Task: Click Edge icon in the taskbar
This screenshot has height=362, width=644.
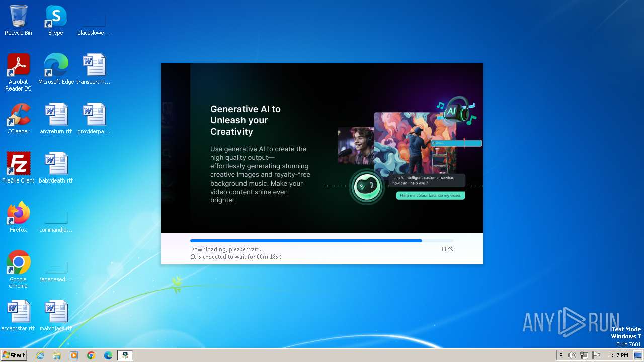Action: click(x=108, y=355)
